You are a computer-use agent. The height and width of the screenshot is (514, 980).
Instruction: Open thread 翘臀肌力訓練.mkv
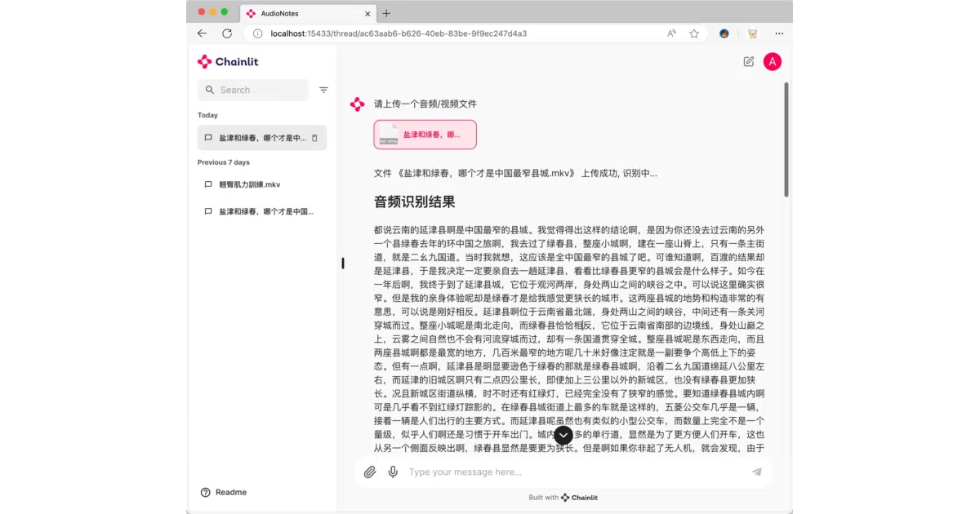[x=262, y=184]
